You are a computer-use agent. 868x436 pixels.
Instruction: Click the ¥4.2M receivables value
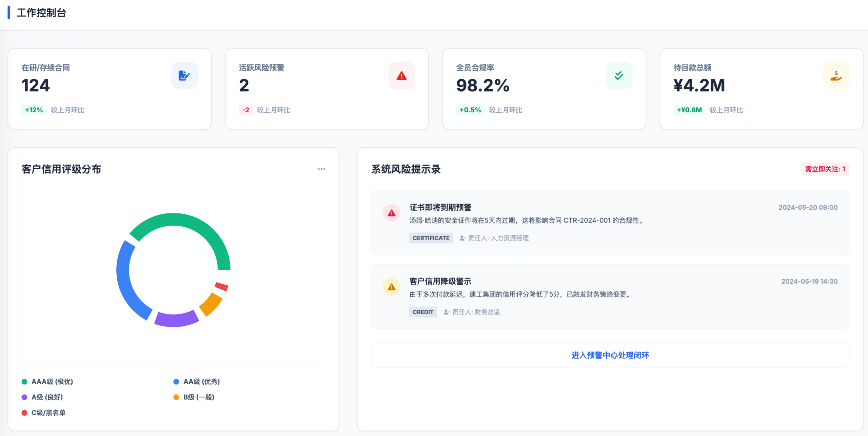click(699, 85)
